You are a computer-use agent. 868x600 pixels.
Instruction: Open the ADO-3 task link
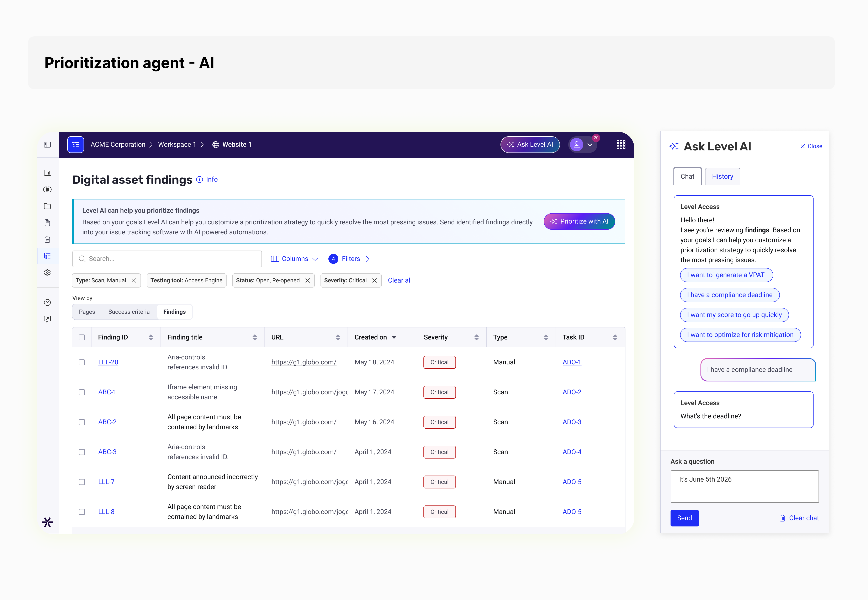pyautogui.click(x=572, y=422)
